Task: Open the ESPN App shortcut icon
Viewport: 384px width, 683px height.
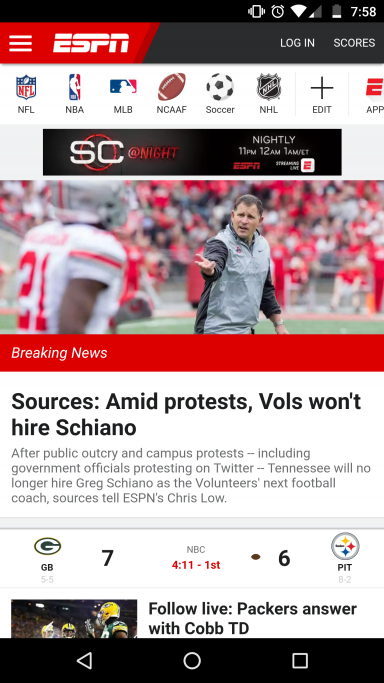Action: point(374,87)
